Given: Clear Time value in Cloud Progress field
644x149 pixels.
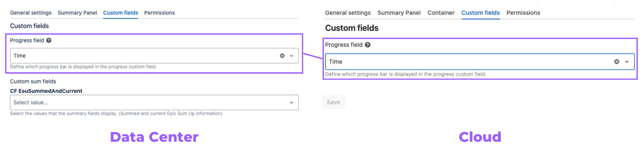Looking at the screenshot, I should coord(617,62).
